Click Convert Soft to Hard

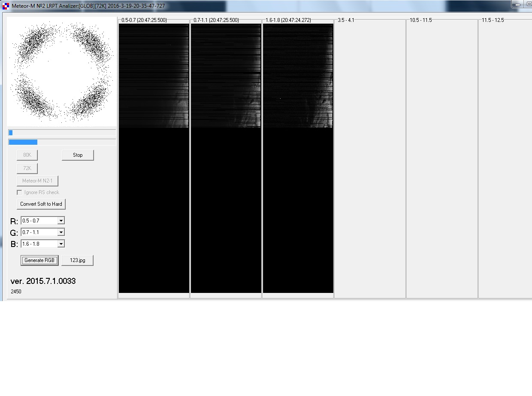point(41,204)
